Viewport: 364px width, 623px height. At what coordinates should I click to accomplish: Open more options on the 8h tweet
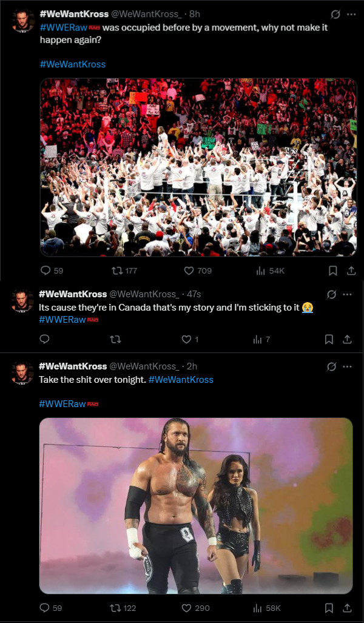click(x=351, y=13)
